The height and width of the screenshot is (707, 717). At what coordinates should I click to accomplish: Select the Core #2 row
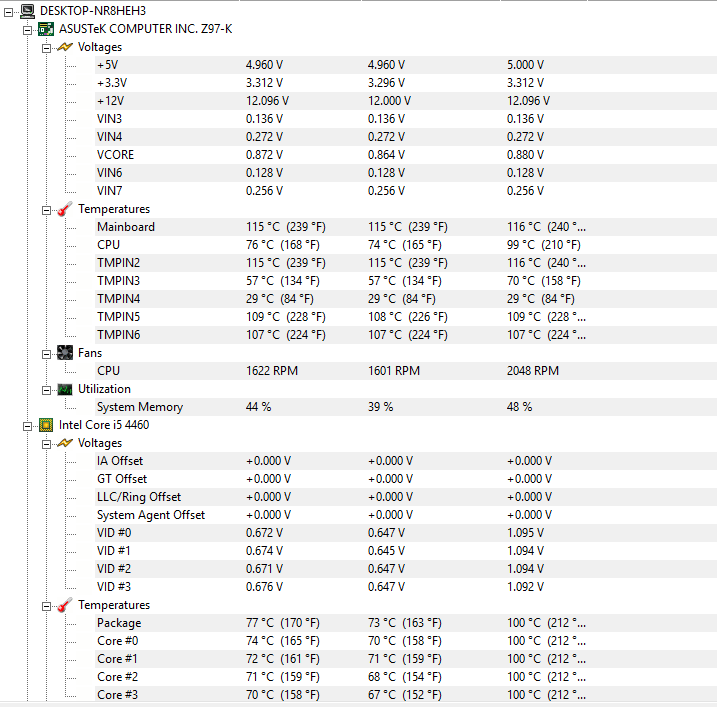point(406,677)
